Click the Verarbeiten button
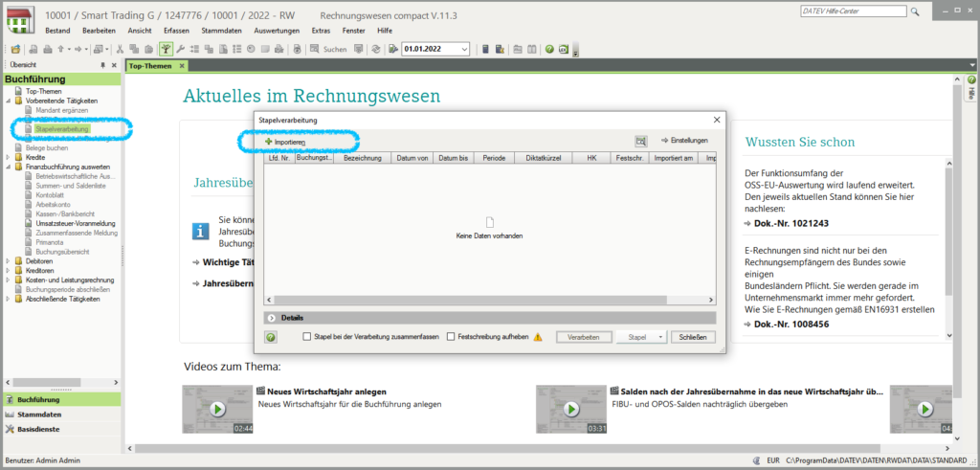The image size is (980, 470). [583, 337]
